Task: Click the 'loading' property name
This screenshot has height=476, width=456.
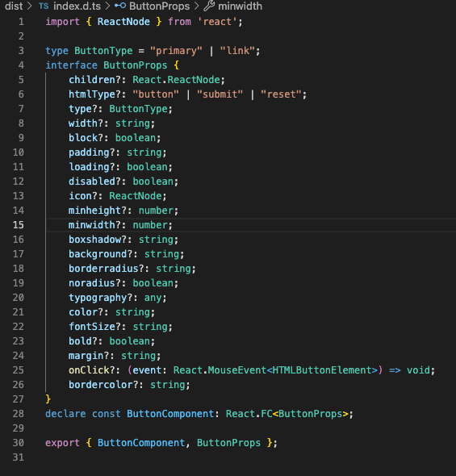Action: click(x=89, y=167)
